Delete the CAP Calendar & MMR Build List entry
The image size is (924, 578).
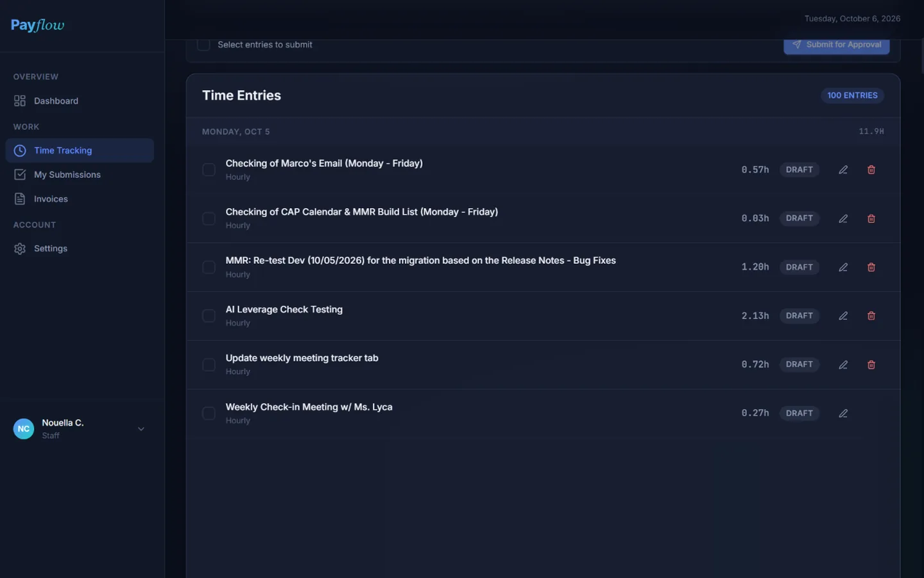click(x=871, y=218)
